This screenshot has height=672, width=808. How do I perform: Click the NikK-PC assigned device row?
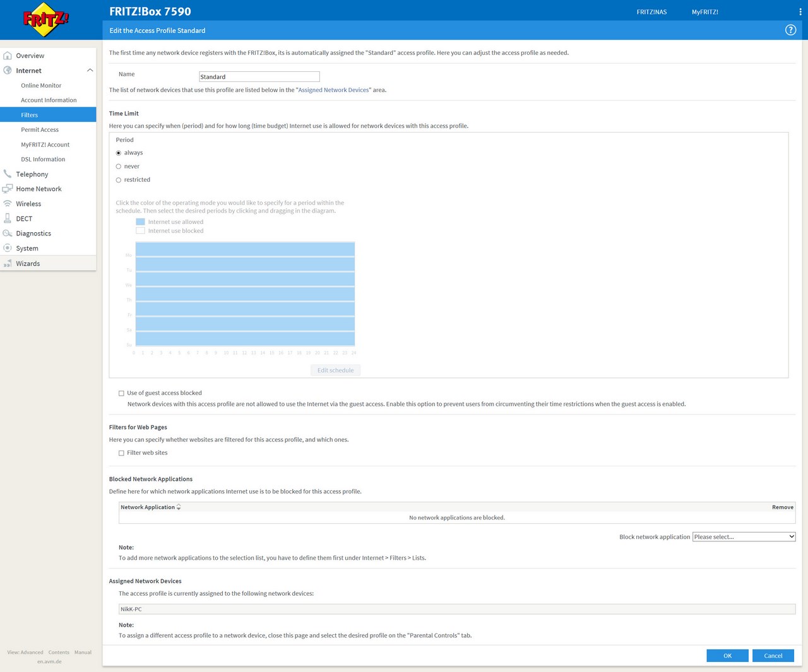point(457,609)
